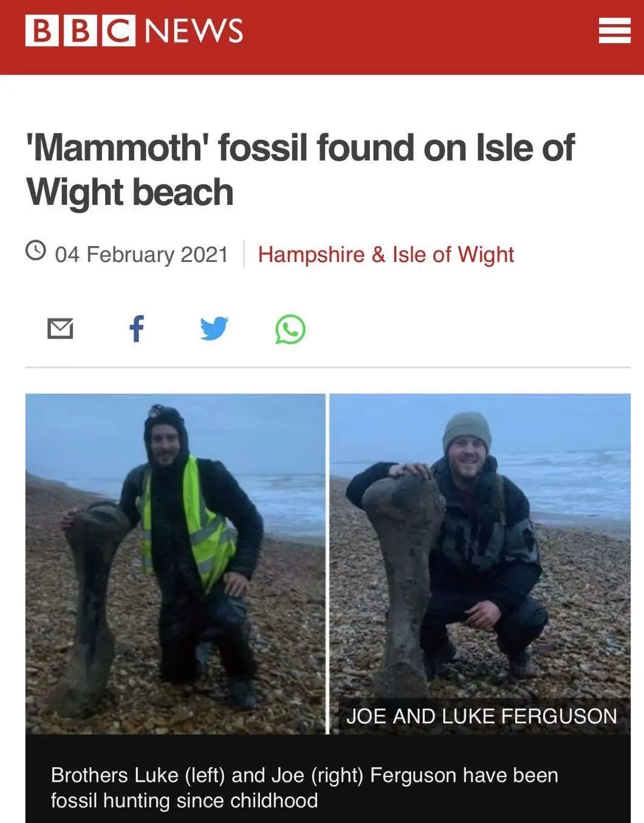
Task: Share the article on Twitter
Action: tap(214, 329)
